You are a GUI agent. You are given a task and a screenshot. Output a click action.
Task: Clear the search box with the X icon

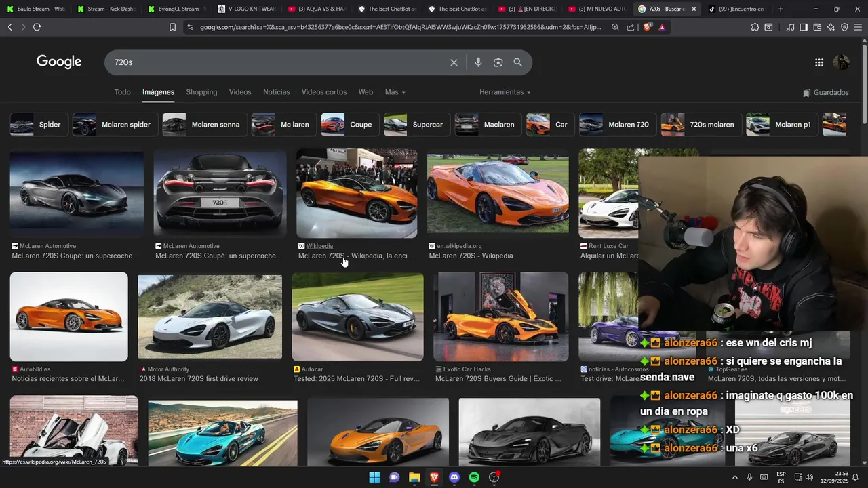[x=454, y=62]
